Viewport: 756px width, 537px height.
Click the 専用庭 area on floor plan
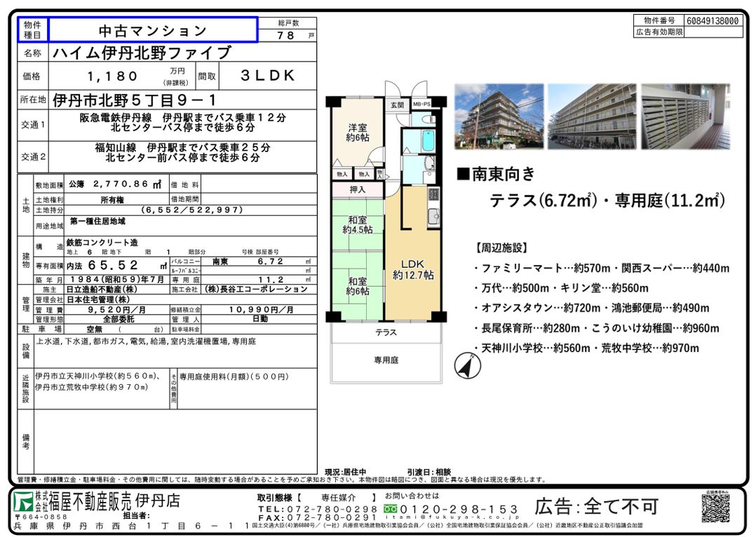[x=386, y=360]
